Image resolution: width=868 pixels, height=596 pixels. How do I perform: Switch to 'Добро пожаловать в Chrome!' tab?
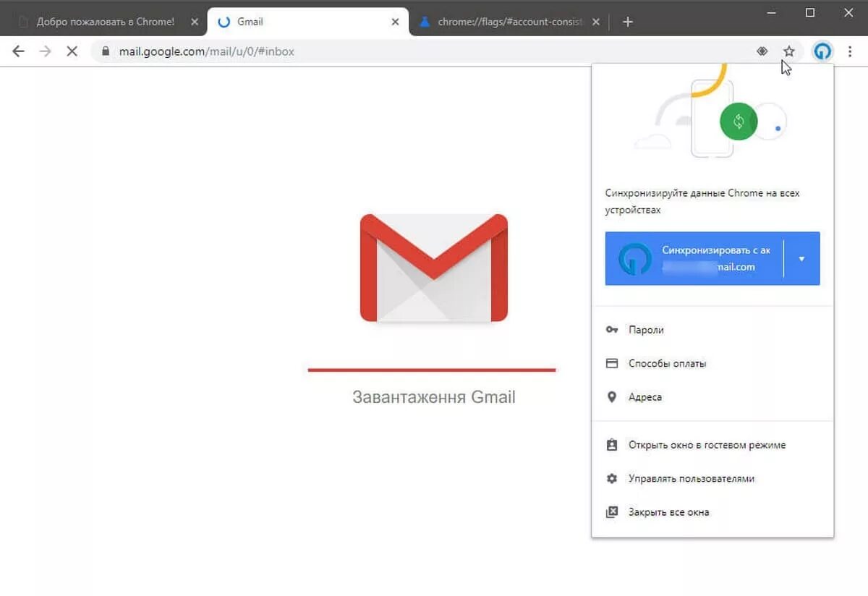(x=106, y=22)
